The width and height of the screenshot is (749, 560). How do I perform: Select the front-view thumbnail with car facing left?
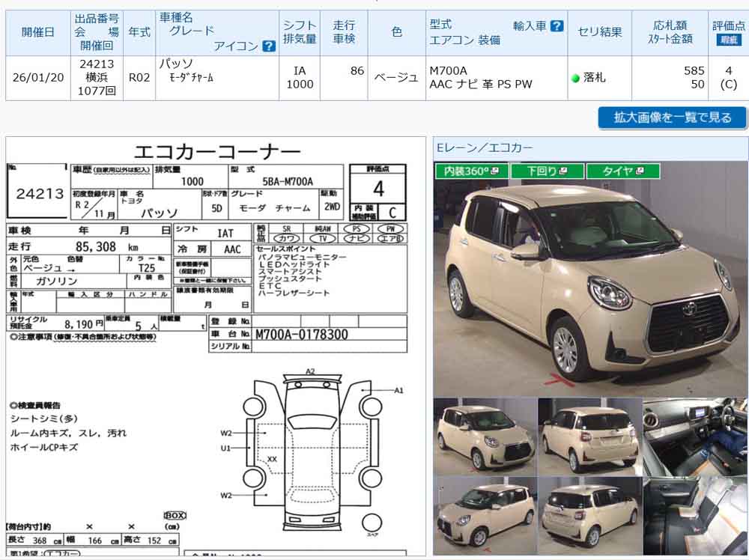pyautogui.click(x=485, y=516)
